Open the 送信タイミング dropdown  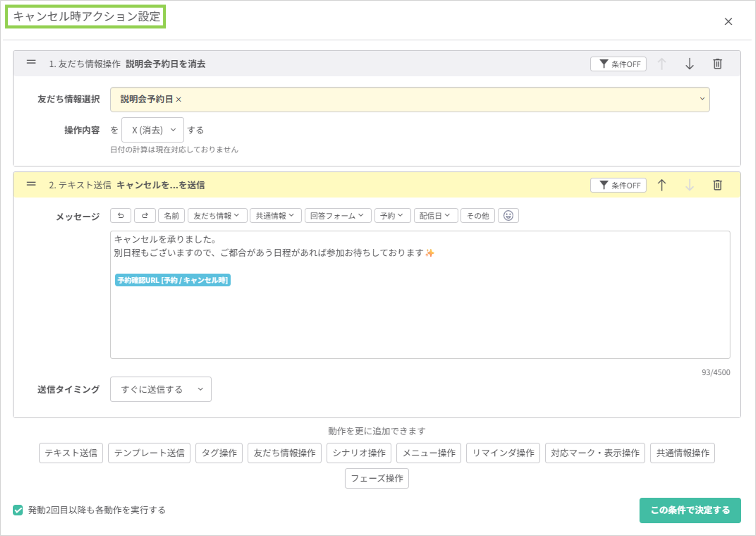coord(161,389)
